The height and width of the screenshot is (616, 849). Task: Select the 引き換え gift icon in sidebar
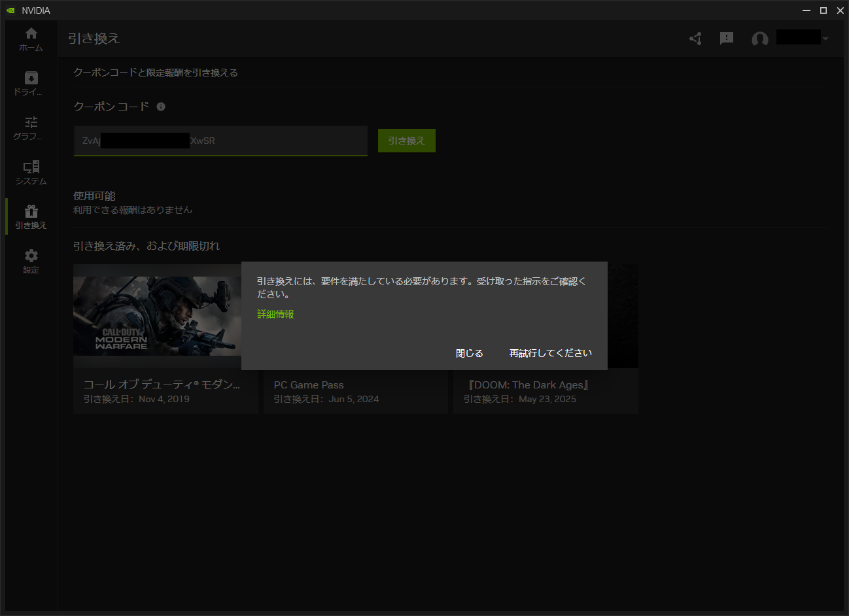(31, 211)
